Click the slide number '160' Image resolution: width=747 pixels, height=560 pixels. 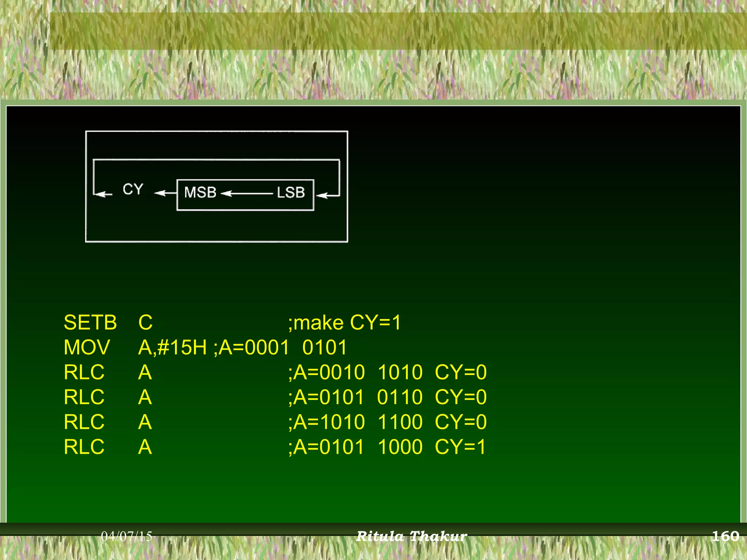click(725, 536)
